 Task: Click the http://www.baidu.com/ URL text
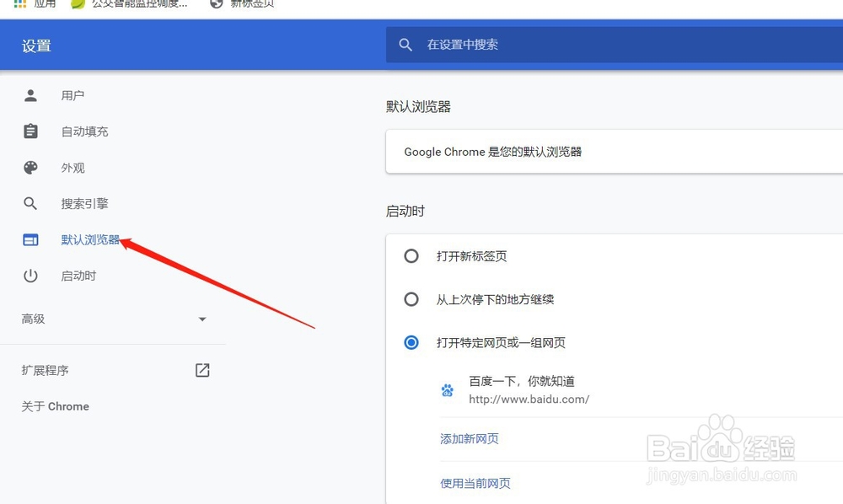tap(529, 399)
